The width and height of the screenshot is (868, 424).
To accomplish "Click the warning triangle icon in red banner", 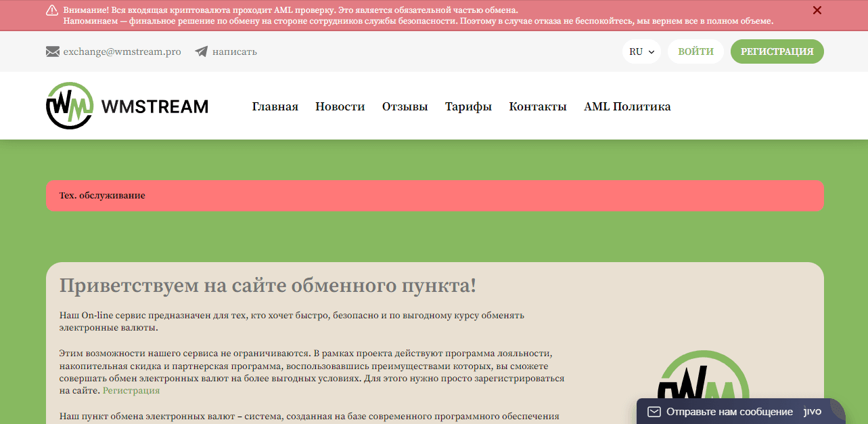I will point(52,10).
